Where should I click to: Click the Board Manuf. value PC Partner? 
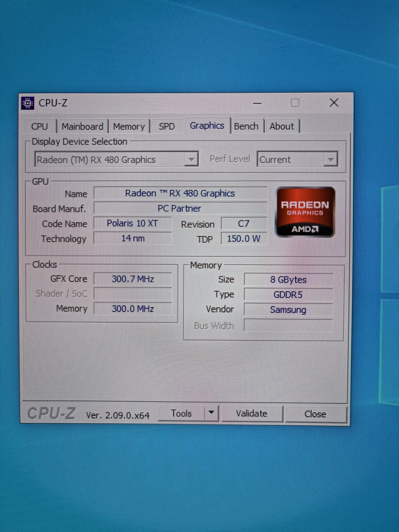tap(180, 209)
